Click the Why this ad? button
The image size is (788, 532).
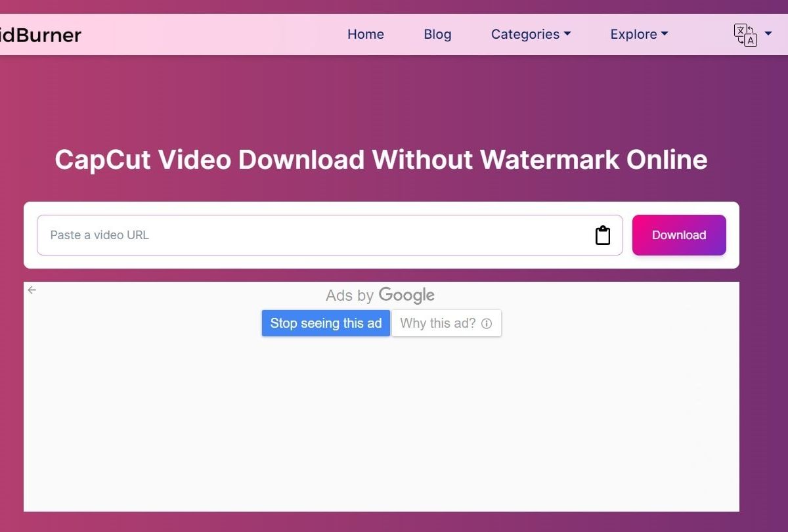[x=447, y=323]
